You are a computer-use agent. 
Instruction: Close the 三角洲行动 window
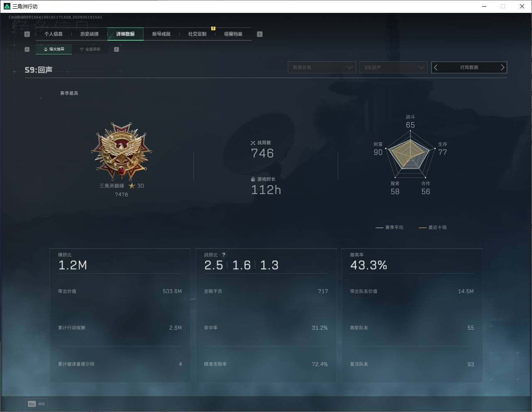(522, 6)
